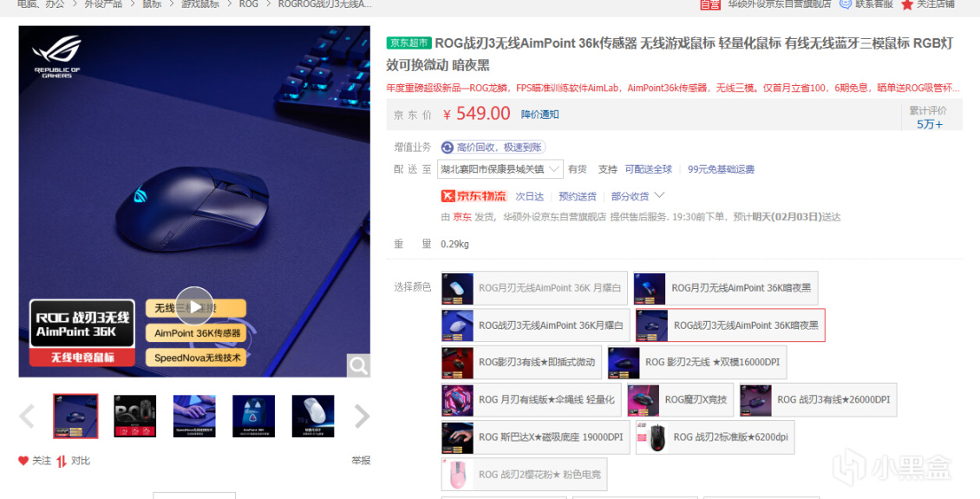Image resolution: width=980 pixels, height=499 pixels.
Task: Choose ROG 战刃3有线★26000DPI option
Action: click(818, 399)
